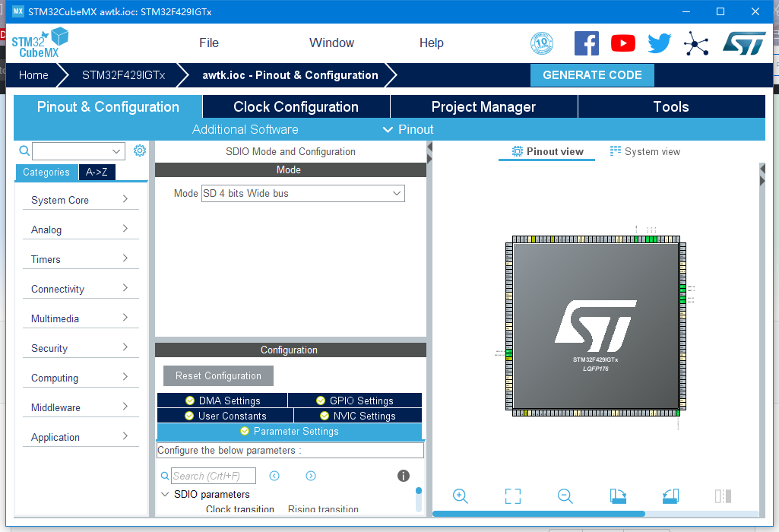Open the File menu
779x532 pixels.
209,43
